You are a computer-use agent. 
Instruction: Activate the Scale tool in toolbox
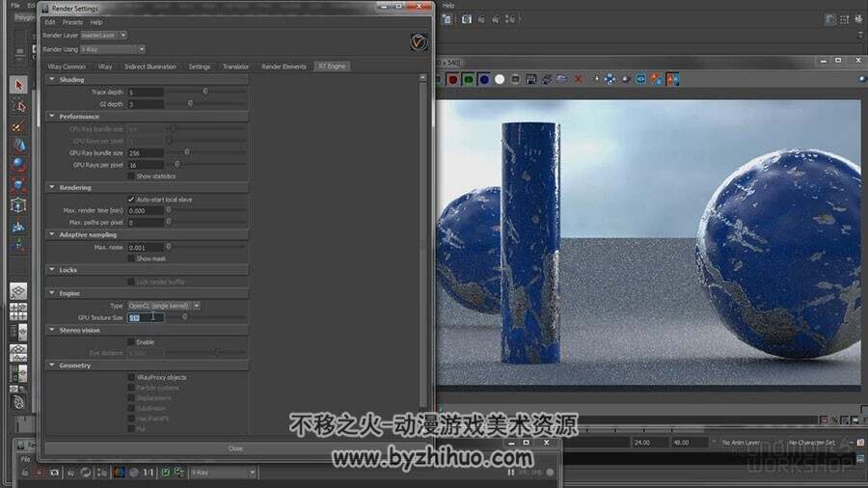[x=18, y=185]
